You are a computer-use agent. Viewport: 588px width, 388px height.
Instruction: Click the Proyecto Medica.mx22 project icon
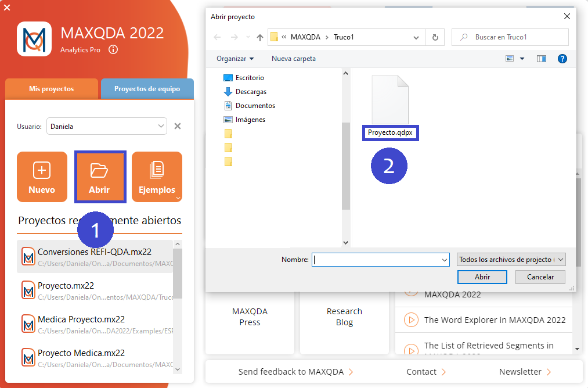coord(28,358)
